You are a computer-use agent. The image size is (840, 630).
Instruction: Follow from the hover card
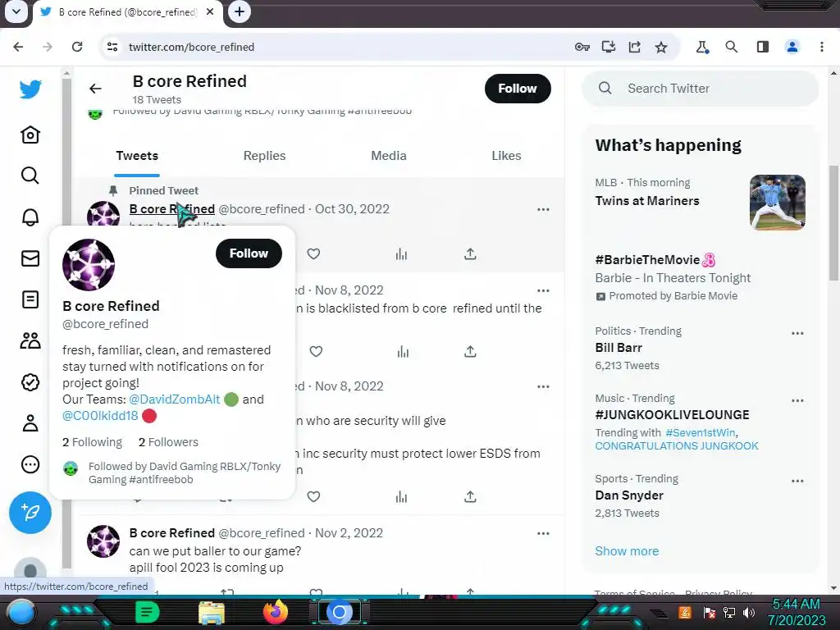pyautogui.click(x=249, y=253)
